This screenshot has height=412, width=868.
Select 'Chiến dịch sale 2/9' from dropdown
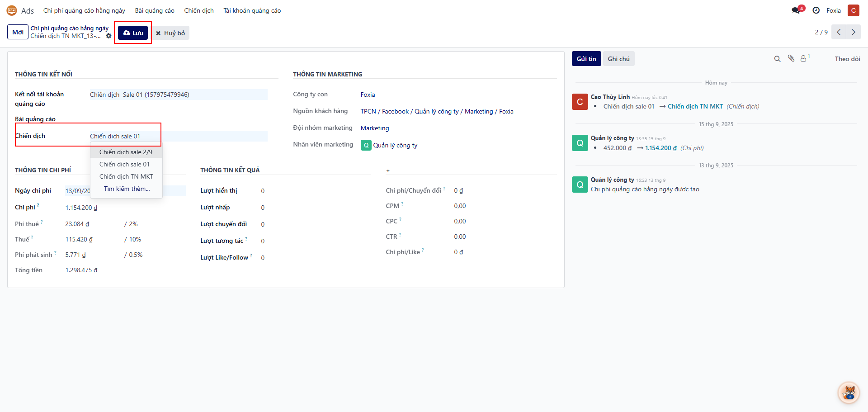[126, 152]
